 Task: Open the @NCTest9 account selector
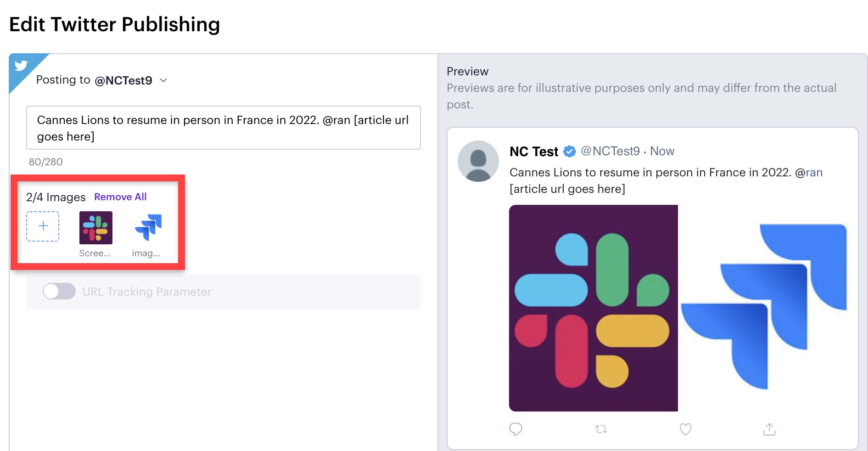[123, 80]
